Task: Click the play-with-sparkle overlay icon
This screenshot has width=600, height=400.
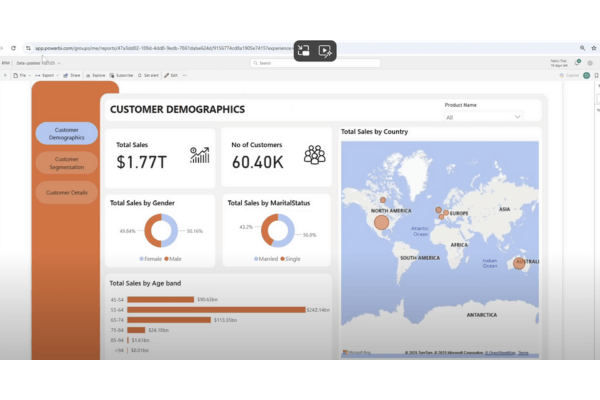Action: click(x=325, y=51)
